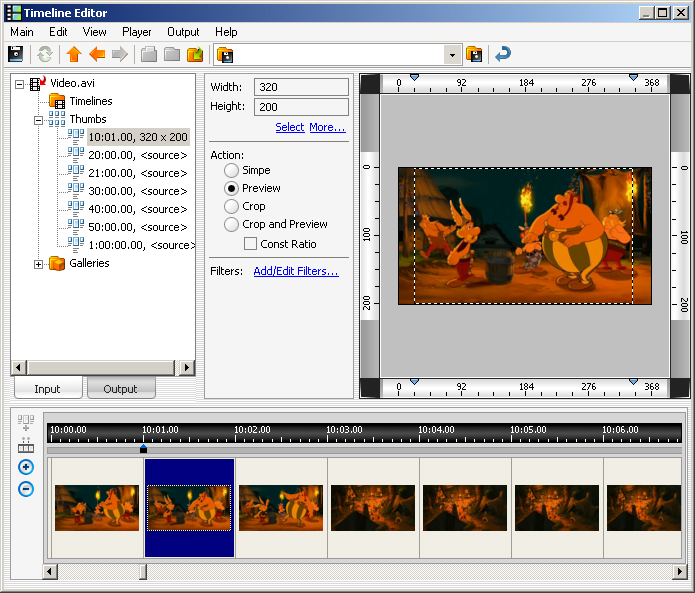Screen dimensions: 695x593
Task: Click the thumb icon beside 30:00.00 entry
Action: [76, 189]
